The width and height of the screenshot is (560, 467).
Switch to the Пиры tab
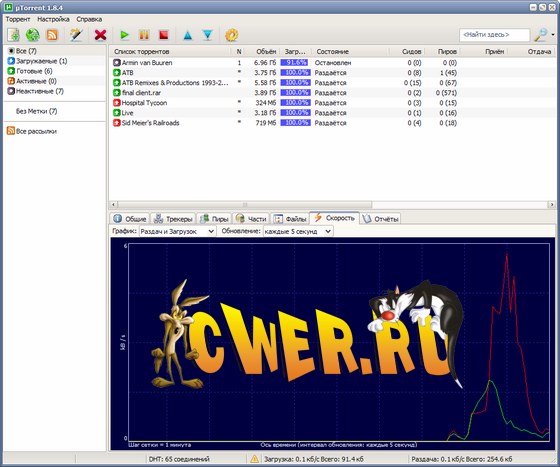coord(214,219)
